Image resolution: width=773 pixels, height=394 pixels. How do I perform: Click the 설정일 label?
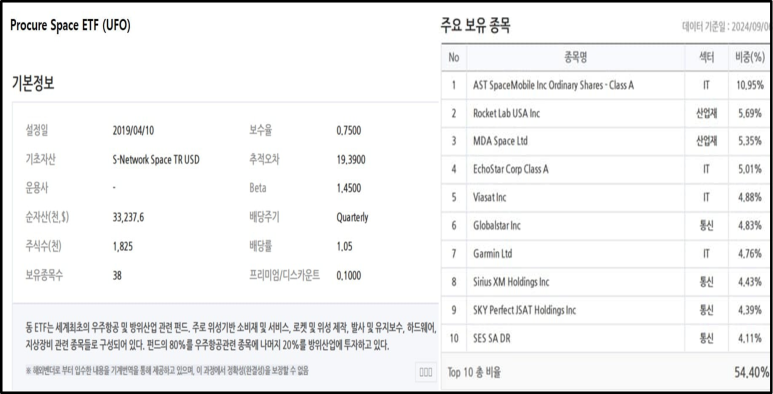[37, 131]
